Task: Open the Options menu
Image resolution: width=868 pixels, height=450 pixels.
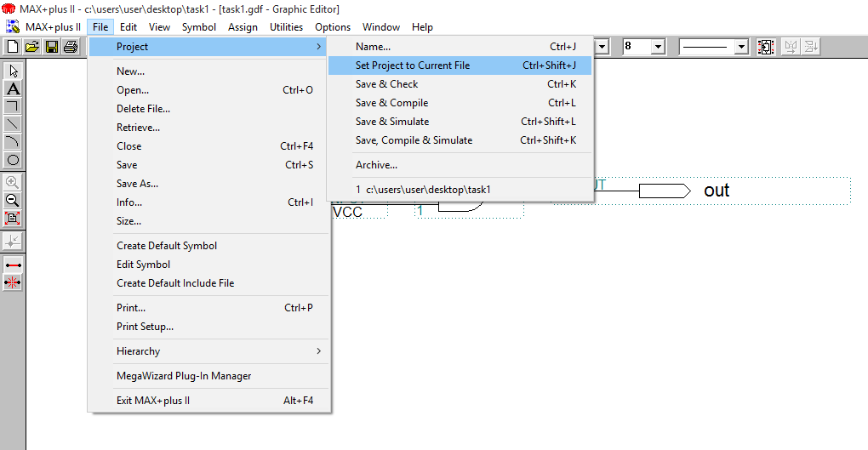Action: 333,26
